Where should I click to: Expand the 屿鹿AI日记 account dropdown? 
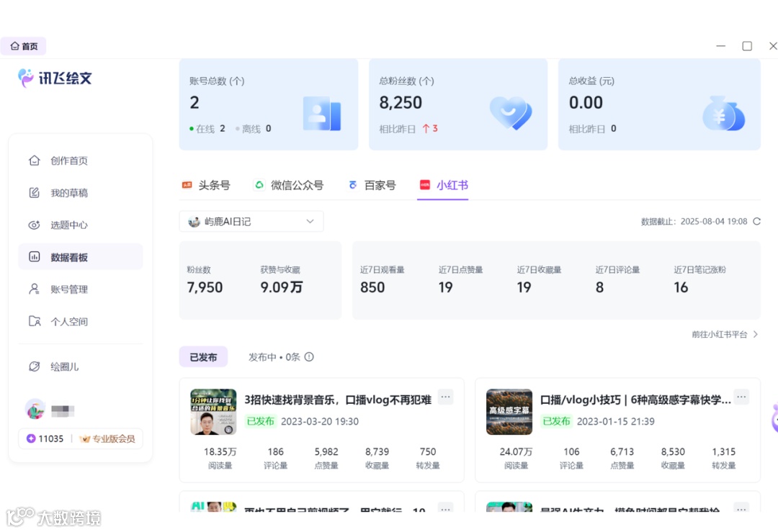310,221
